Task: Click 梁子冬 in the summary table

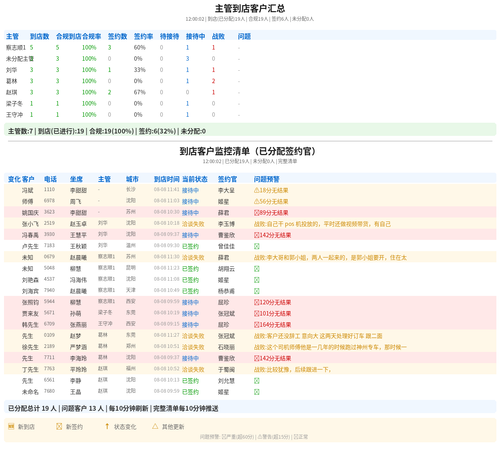Action: click(14, 104)
